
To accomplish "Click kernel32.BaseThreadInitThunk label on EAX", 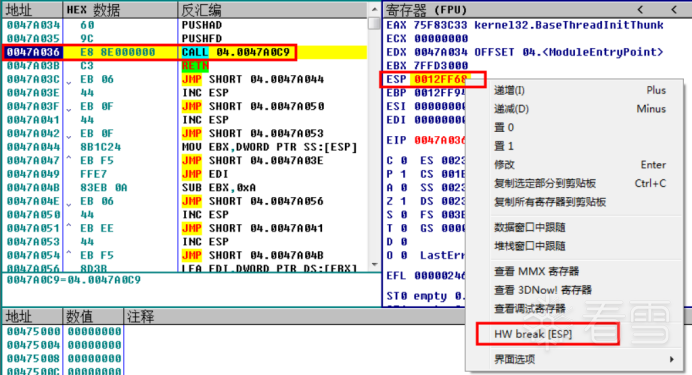I will pos(569,25).
